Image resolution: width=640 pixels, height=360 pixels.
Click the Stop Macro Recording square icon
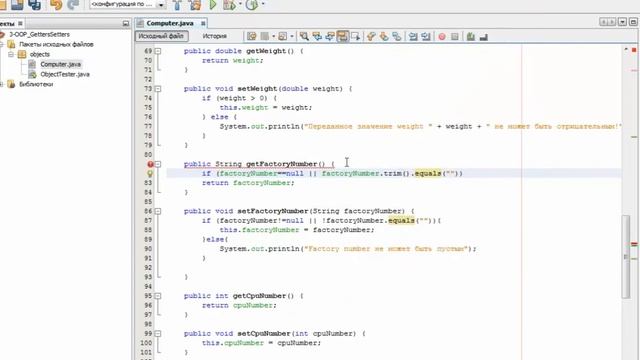pyautogui.click(x=455, y=37)
